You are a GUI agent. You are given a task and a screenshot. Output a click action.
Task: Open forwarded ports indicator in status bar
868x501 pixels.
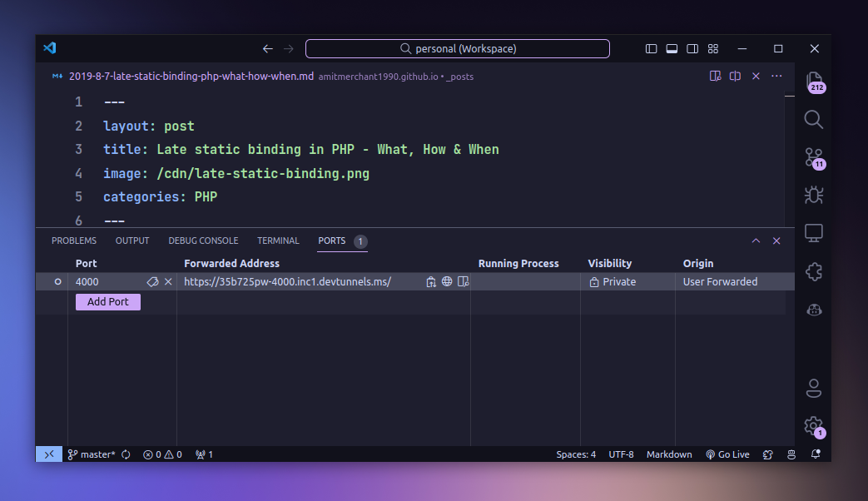pyautogui.click(x=204, y=454)
